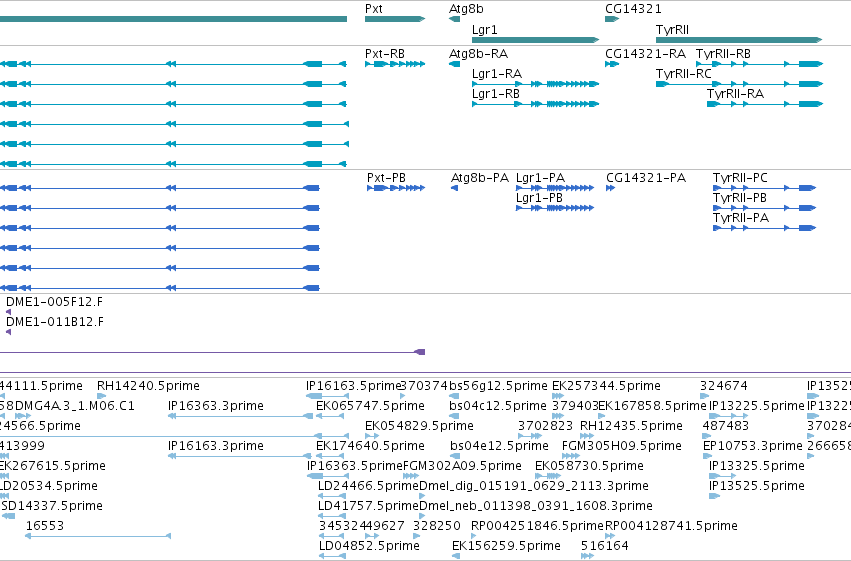Click the LD24466.5prime EST label

(x=369, y=486)
